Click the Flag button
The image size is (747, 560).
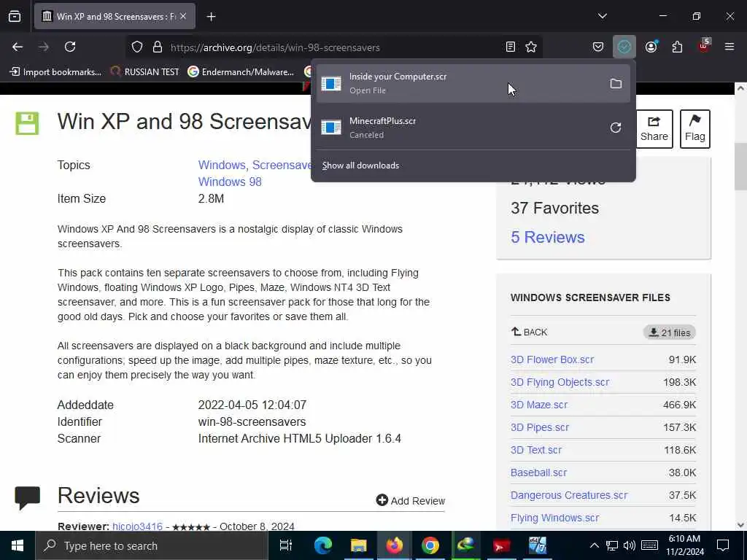point(694,129)
